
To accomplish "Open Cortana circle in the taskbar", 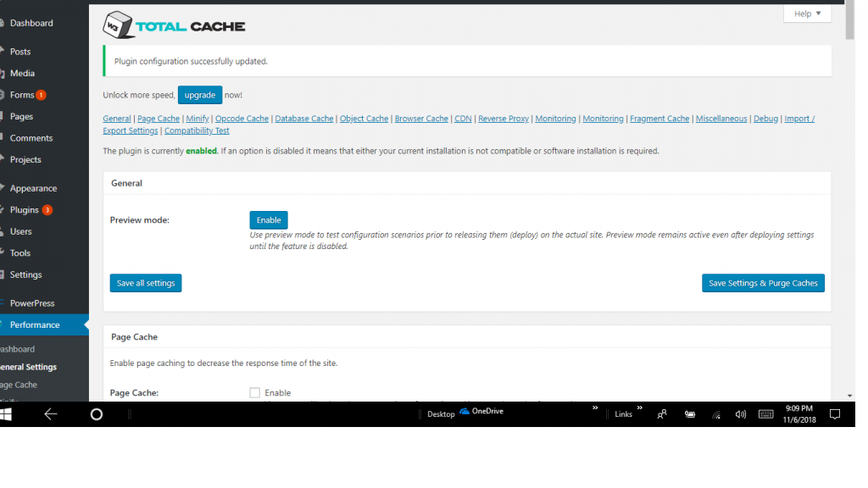I will coord(97,414).
